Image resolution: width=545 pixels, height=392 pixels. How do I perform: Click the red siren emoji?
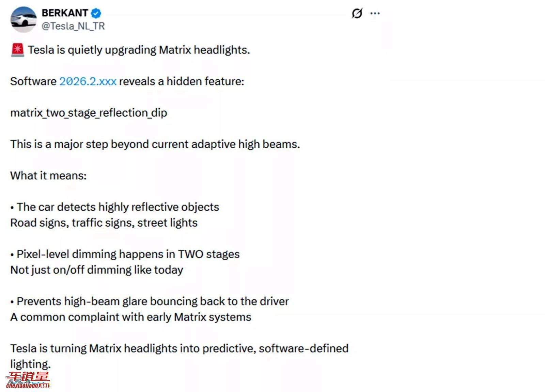[x=17, y=50]
